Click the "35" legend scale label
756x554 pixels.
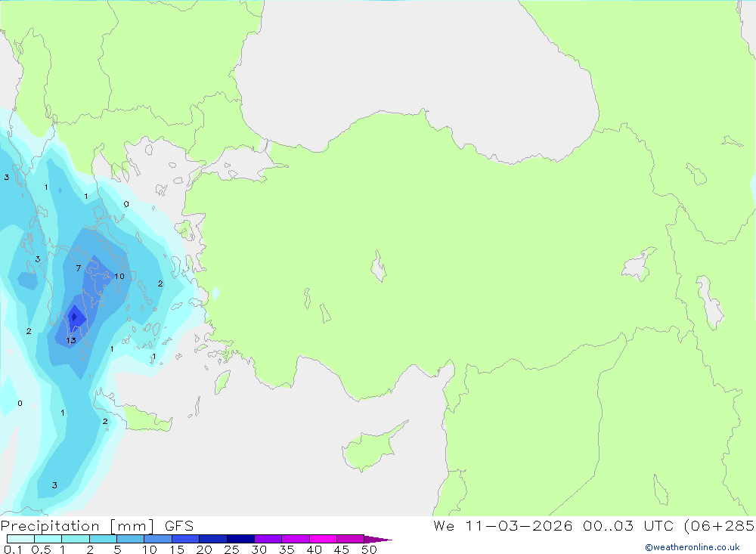[x=287, y=549]
